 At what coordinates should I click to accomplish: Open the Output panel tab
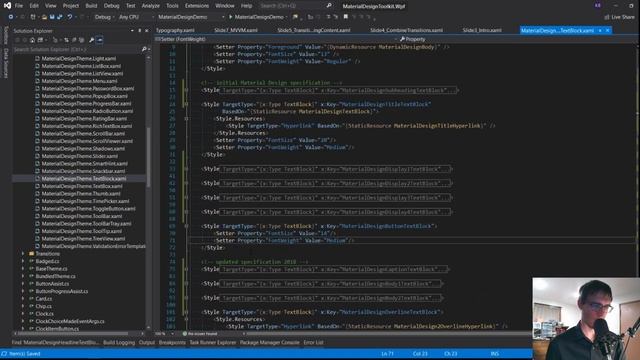pyautogui.click(x=147, y=343)
